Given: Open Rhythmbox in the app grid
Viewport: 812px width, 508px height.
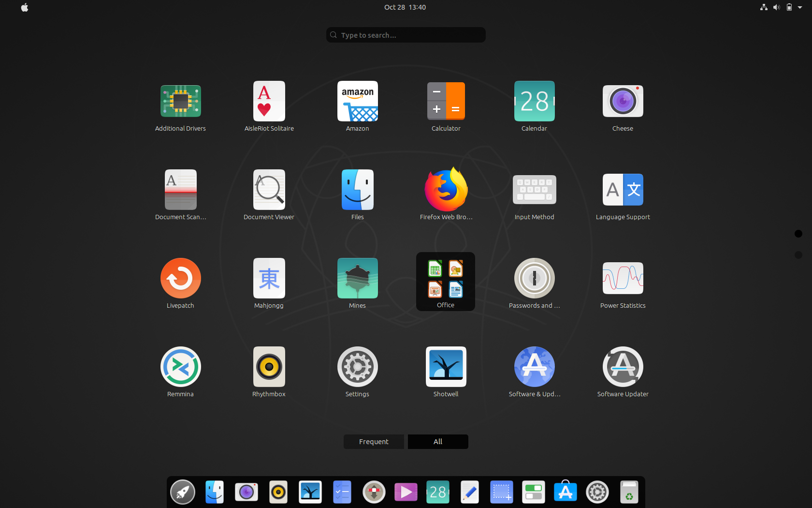Looking at the screenshot, I should (x=269, y=367).
